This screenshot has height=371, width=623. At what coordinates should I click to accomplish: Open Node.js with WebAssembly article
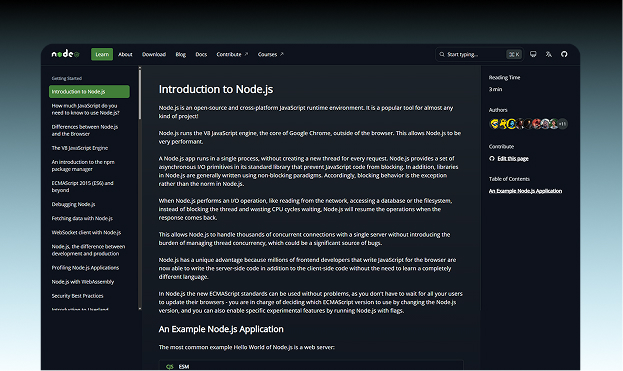(x=83, y=282)
